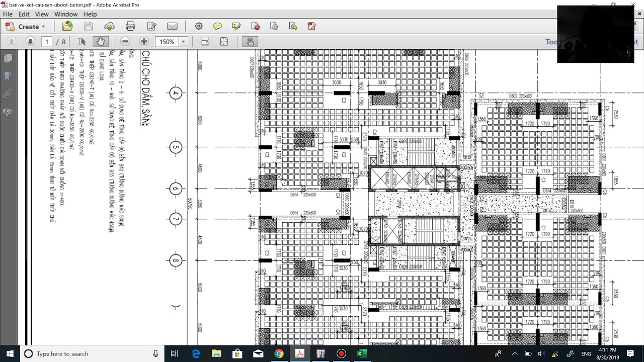Activate the Select tool cursor
The height and width of the screenshot is (362, 644).
82,42
